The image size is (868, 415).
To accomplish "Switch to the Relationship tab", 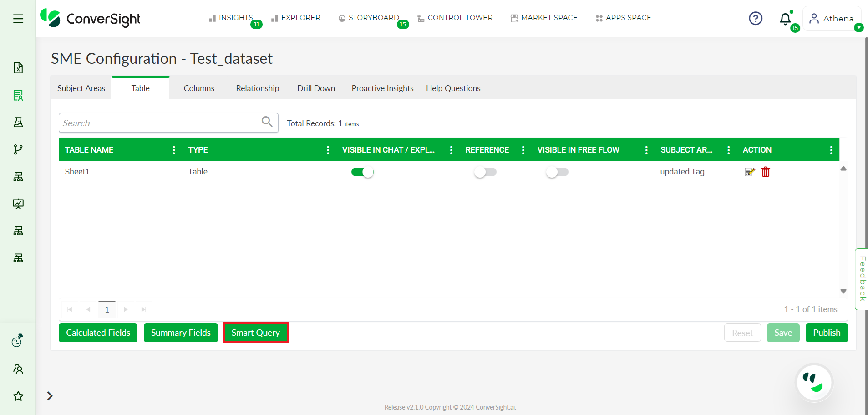I will coord(258,88).
